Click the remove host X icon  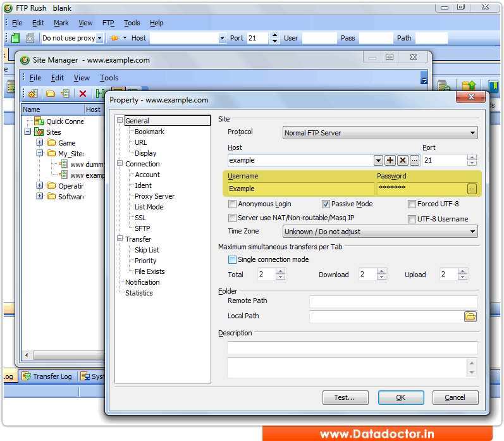[402, 160]
